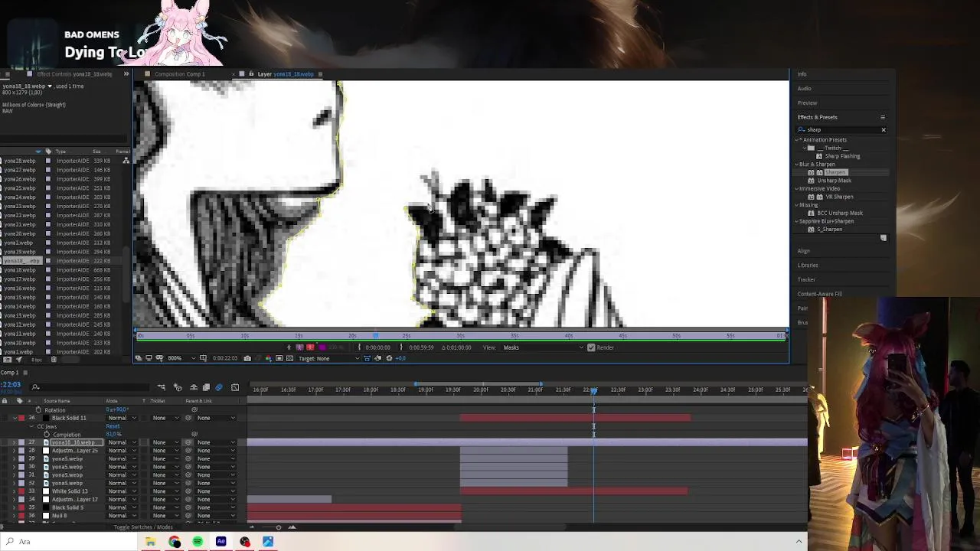The width and height of the screenshot is (980, 551).
Task: Toggle the hide shy layers icon
Action: pos(193,388)
